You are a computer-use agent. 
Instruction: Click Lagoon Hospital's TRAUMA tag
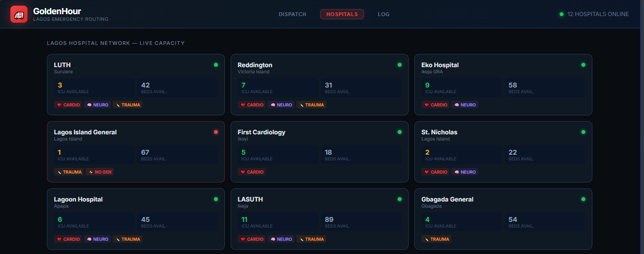tap(127, 239)
